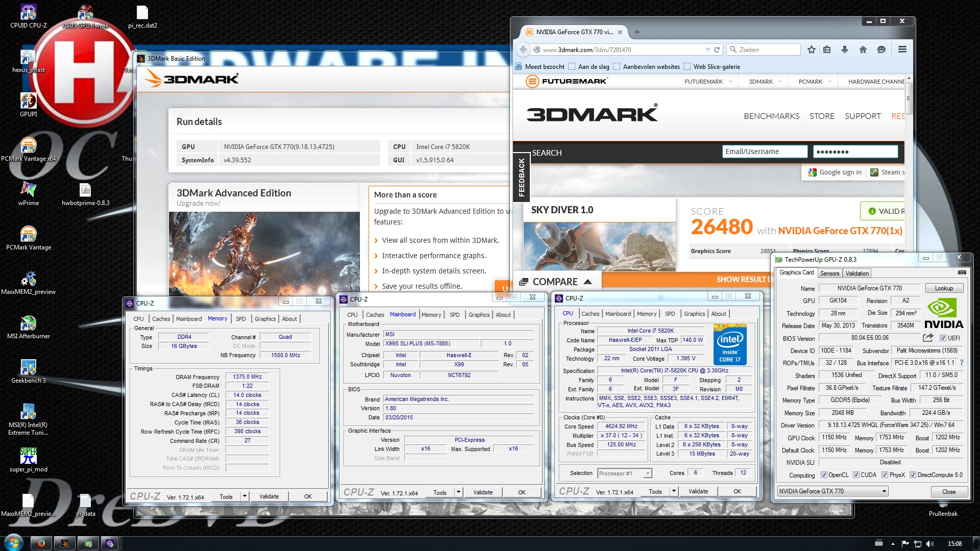Click Google sign in link
Viewport: 980px width, 551px height.
(x=835, y=172)
